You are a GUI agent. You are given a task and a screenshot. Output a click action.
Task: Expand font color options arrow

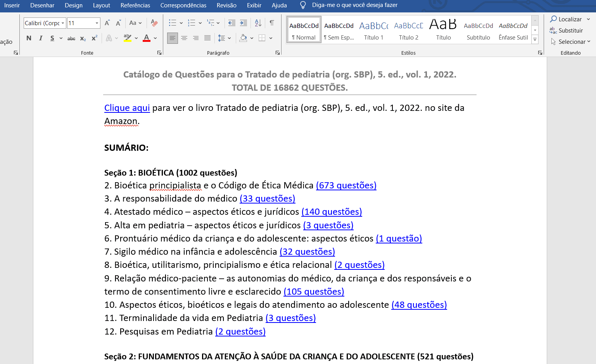click(x=155, y=38)
